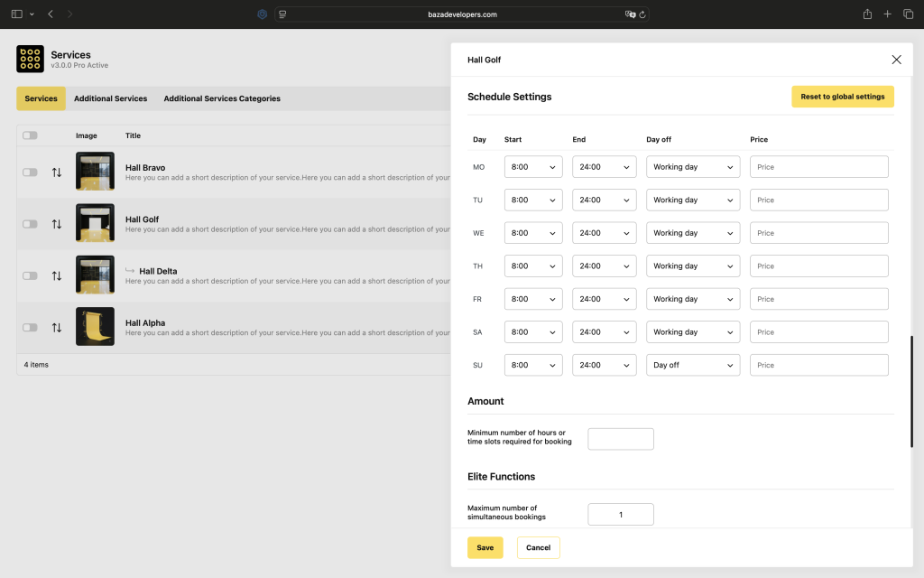Open the Monday Day off dropdown
The width and height of the screenshot is (924, 578).
coord(693,167)
